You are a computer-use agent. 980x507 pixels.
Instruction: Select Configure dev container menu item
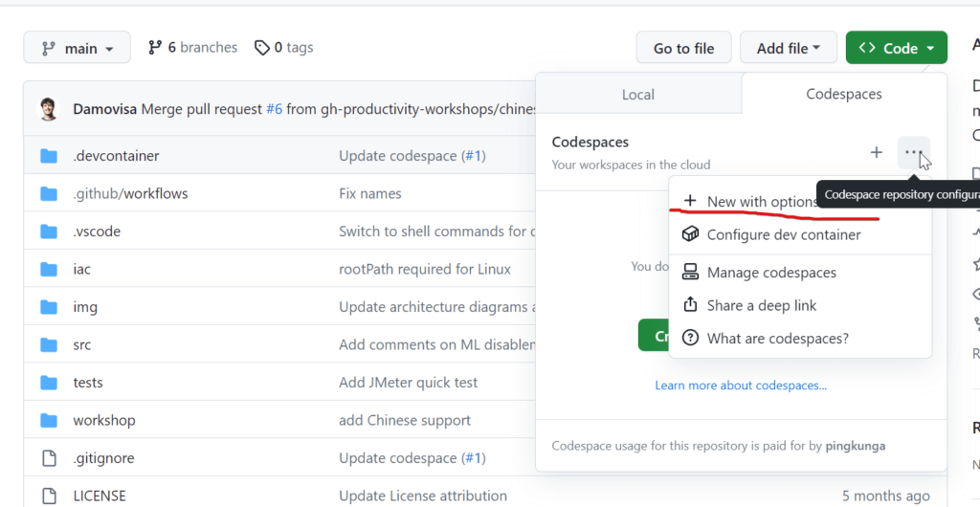[x=800, y=234]
